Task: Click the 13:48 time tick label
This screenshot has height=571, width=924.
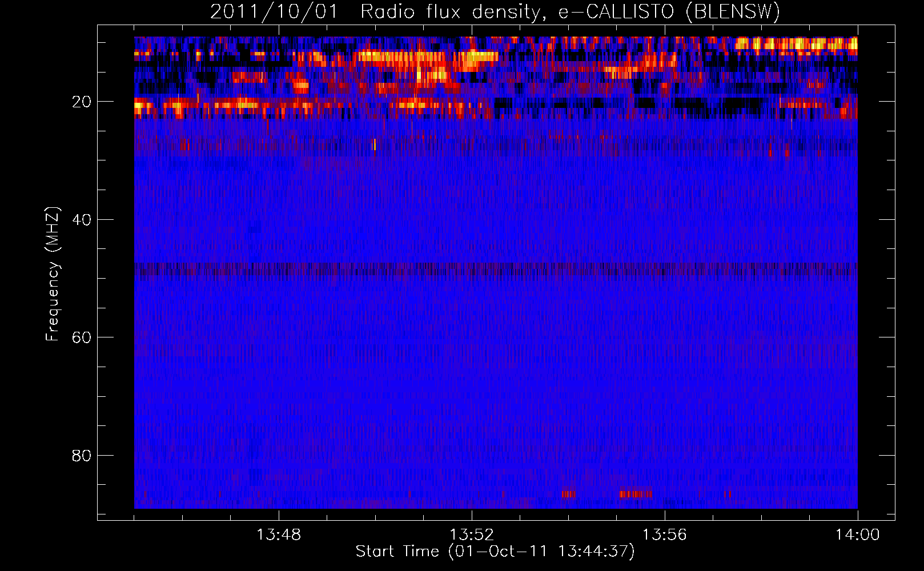Action: [279, 535]
